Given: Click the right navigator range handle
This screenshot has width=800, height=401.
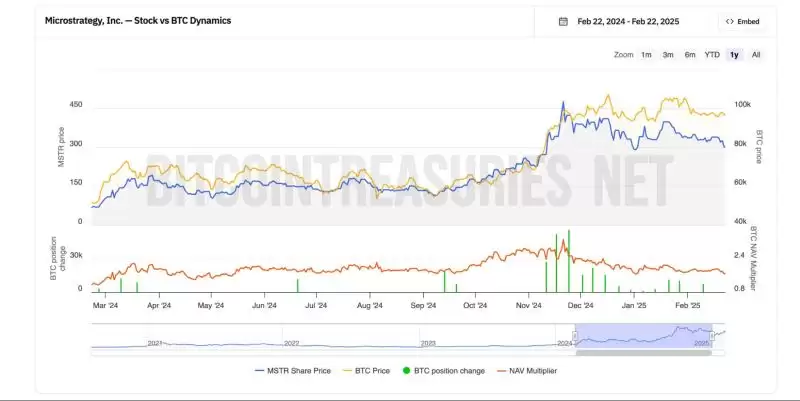Looking at the screenshot, I should click(712, 335).
